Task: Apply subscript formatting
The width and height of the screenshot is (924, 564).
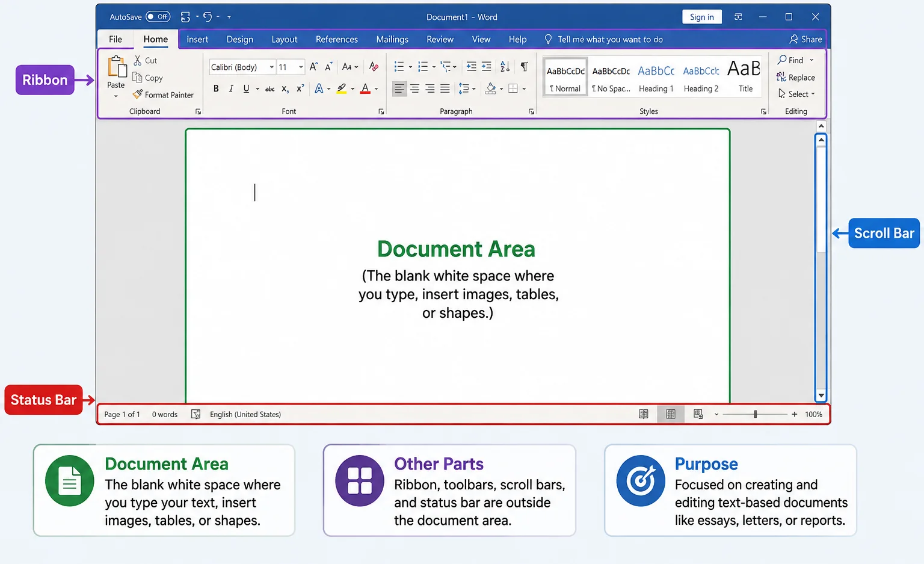Action: [285, 89]
